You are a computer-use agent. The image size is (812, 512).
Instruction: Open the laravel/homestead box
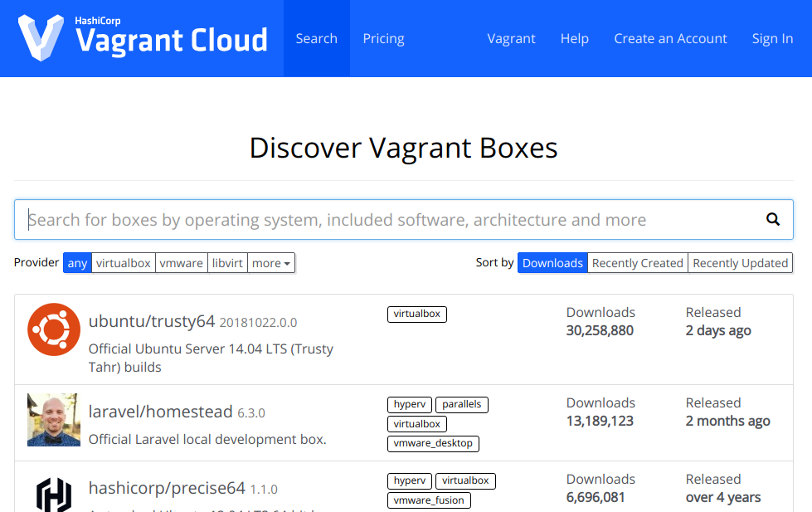tap(161, 412)
